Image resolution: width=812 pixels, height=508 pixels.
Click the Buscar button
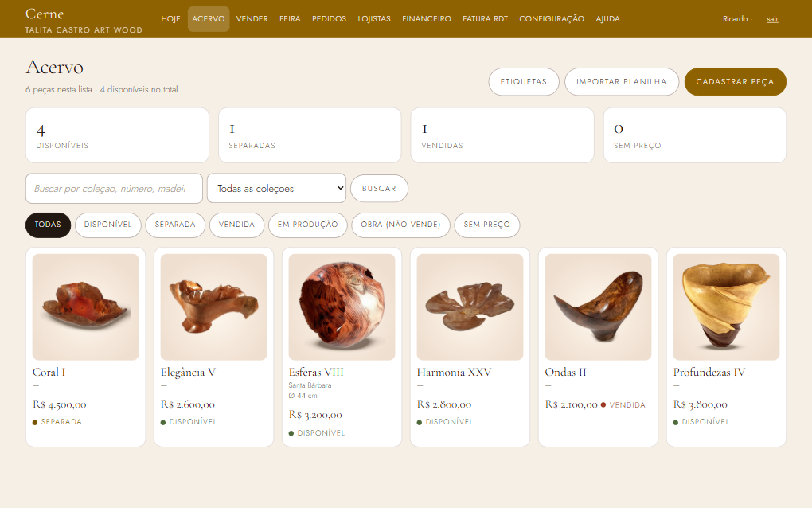(379, 189)
